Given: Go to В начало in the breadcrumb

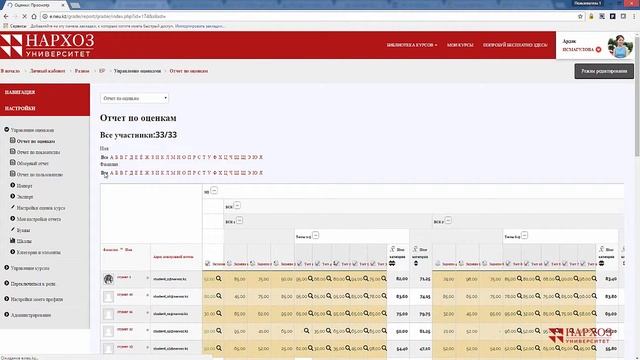Looking at the screenshot, I should coord(10,71).
